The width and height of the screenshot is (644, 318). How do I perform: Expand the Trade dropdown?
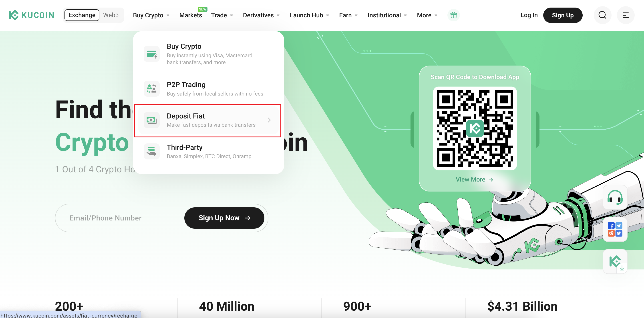pyautogui.click(x=222, y=15)
